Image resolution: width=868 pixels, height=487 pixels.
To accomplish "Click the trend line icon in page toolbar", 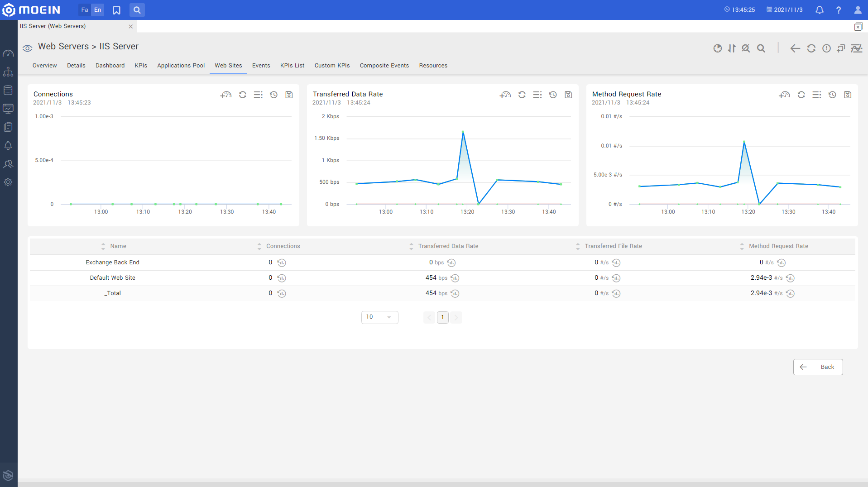I will tap(857, 48).
